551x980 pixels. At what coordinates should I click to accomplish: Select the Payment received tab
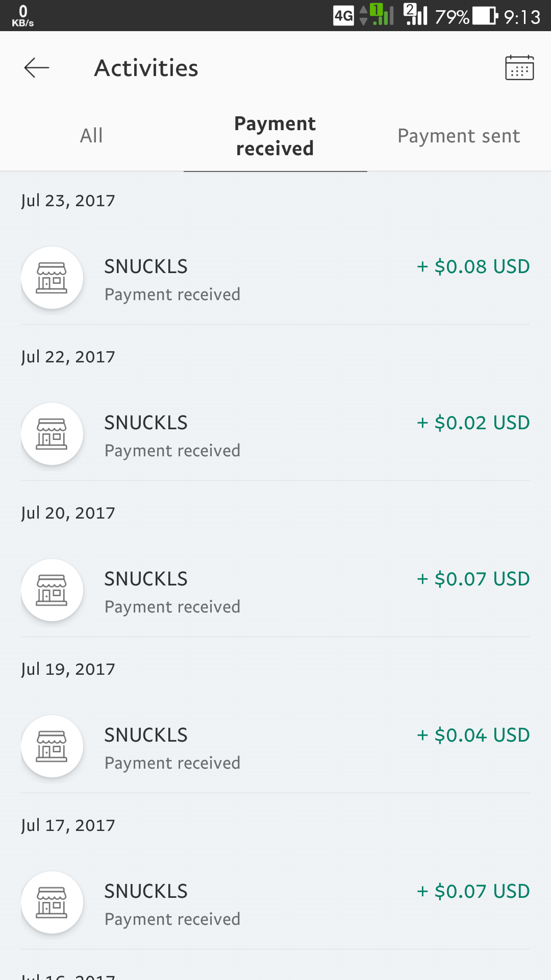275,136
